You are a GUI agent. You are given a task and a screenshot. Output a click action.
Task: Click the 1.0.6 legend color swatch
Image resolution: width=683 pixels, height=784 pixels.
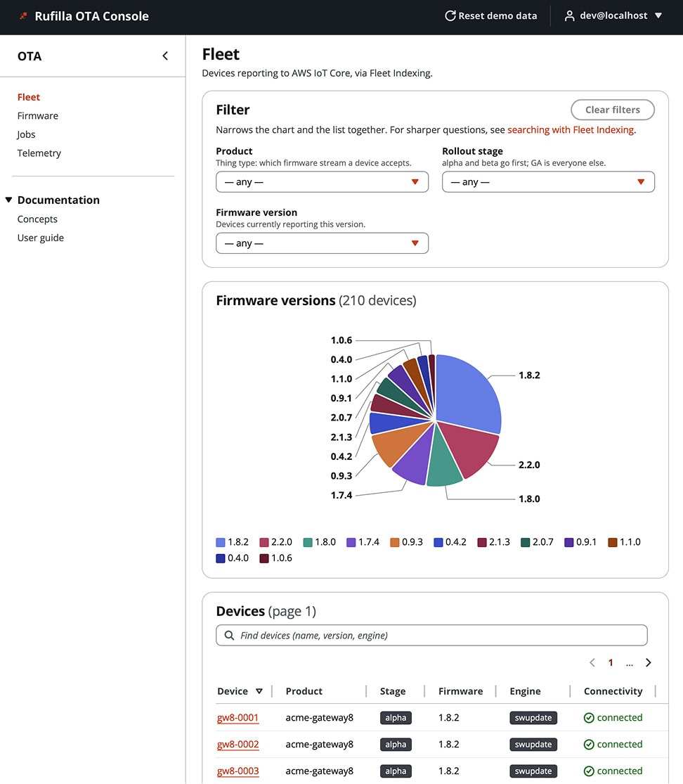click(264, 558)
